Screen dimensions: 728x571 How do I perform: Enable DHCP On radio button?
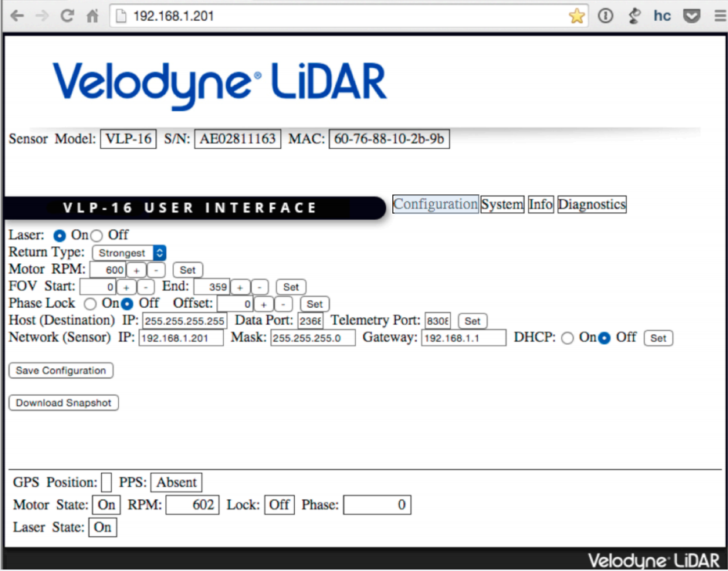point(567,338)
